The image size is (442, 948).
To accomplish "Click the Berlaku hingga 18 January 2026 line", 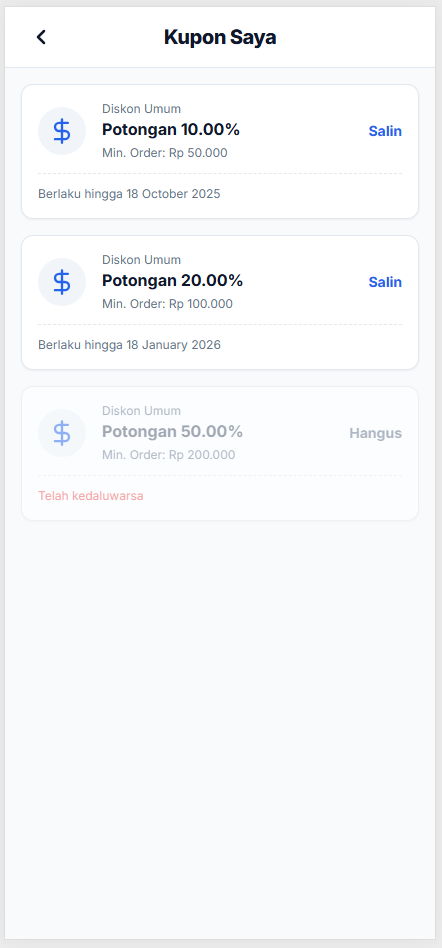I will point(129,345).
